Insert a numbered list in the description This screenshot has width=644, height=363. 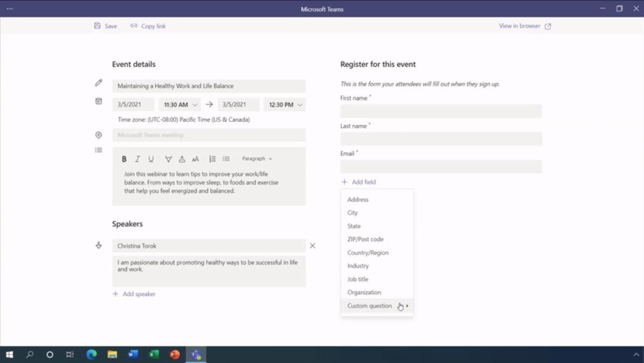(212, 159)
